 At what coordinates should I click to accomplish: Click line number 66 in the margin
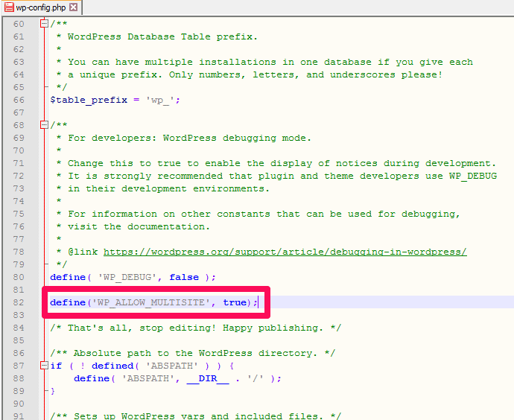(x=18, y=100)
